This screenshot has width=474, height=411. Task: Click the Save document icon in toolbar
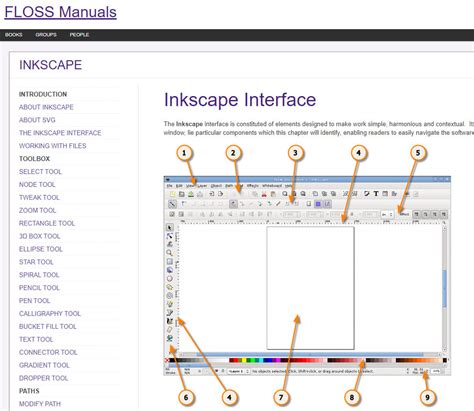[x=191, y=194]
